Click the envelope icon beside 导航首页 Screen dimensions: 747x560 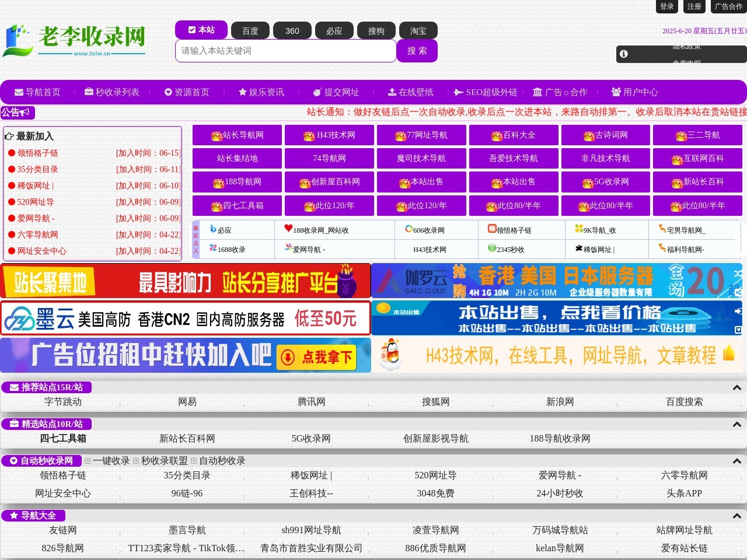pos(19,92)
